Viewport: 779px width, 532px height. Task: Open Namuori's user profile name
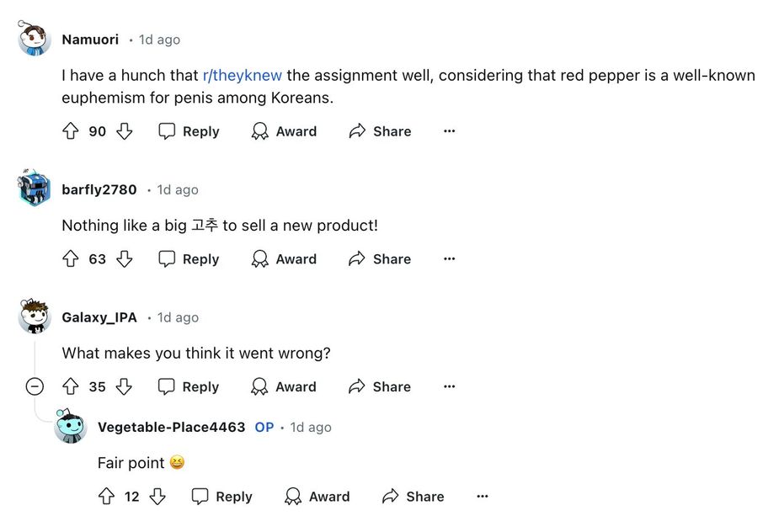tap(90, 40)
